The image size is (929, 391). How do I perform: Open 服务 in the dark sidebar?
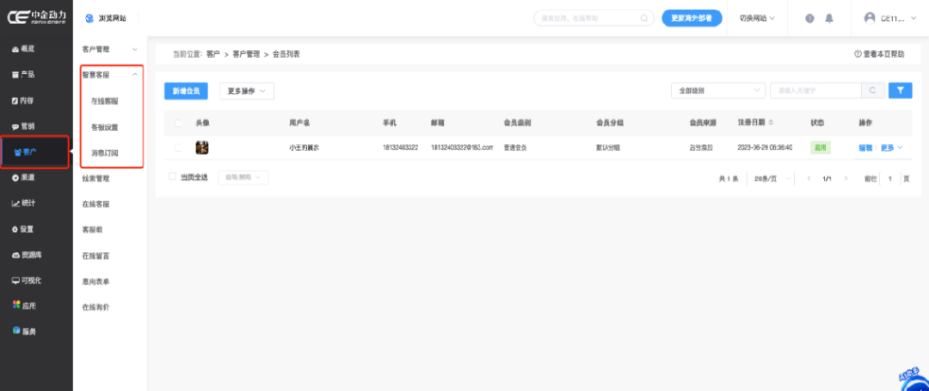[24, 331]
